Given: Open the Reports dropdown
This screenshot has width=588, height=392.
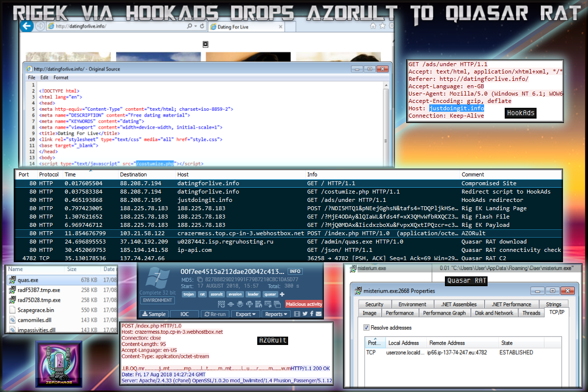Looking at the screenshot, I should 276,314.
